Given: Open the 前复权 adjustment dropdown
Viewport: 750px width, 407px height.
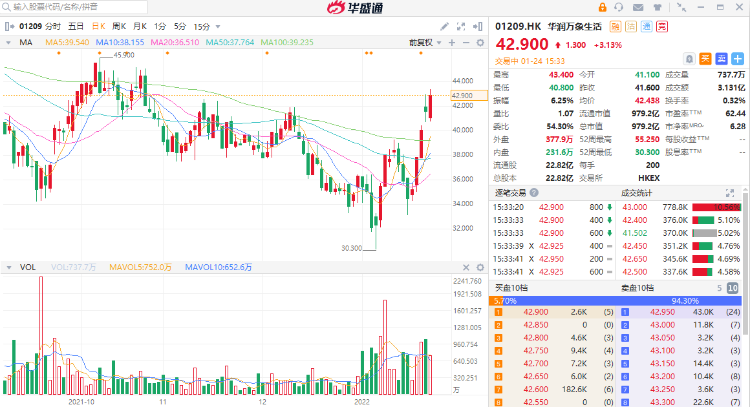Looking at the screenshot, I should coord(425,43).
